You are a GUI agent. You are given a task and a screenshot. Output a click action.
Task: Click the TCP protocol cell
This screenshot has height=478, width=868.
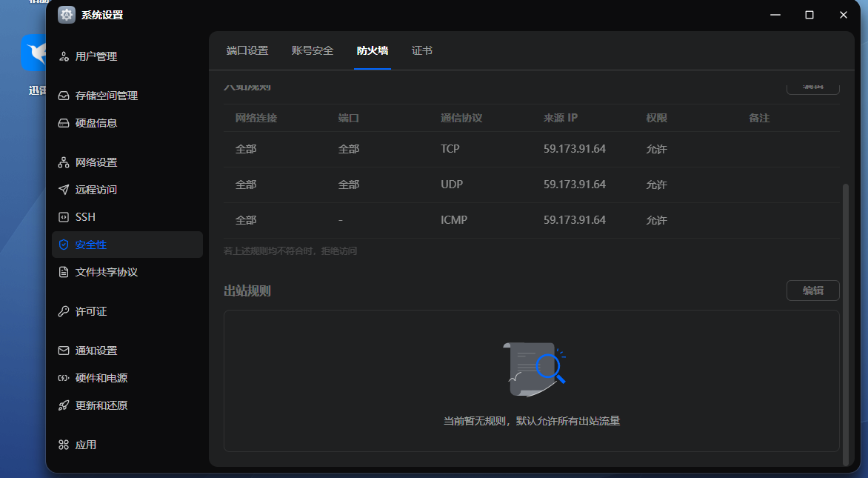point(450,149)
